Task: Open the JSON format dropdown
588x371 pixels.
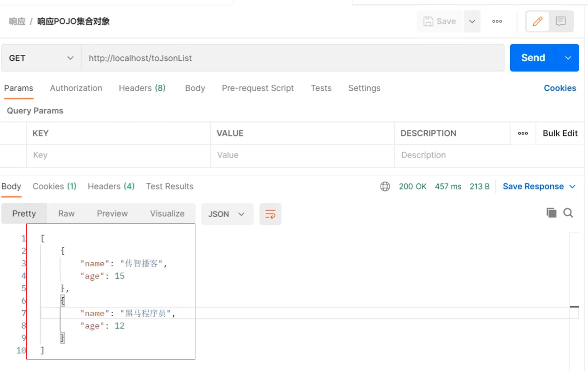Action: point(227,214)
